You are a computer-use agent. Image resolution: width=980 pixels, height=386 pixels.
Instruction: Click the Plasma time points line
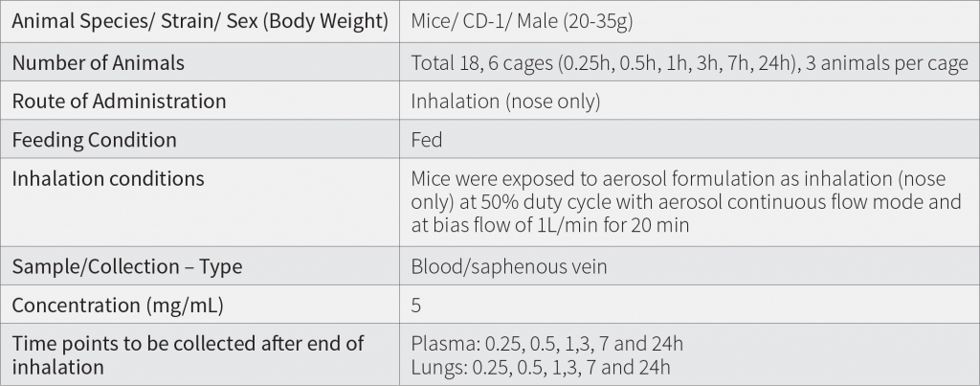[x=546, y=344]
